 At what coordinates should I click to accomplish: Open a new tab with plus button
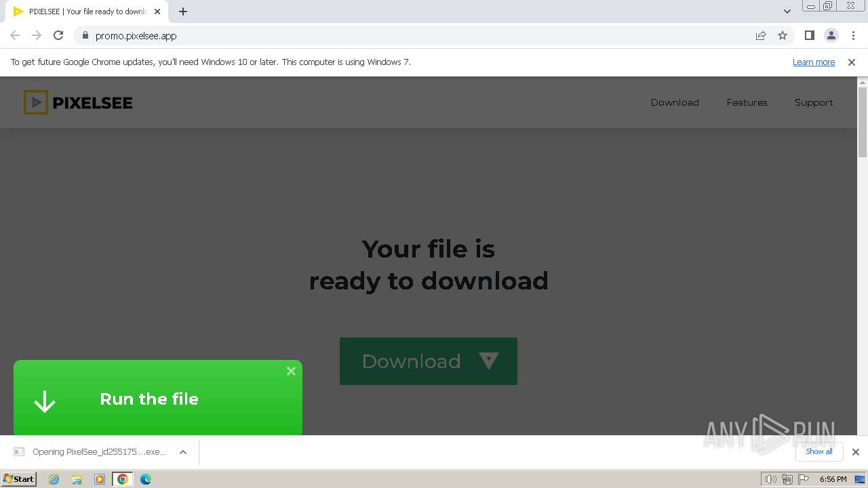click(x=182, y=12)
